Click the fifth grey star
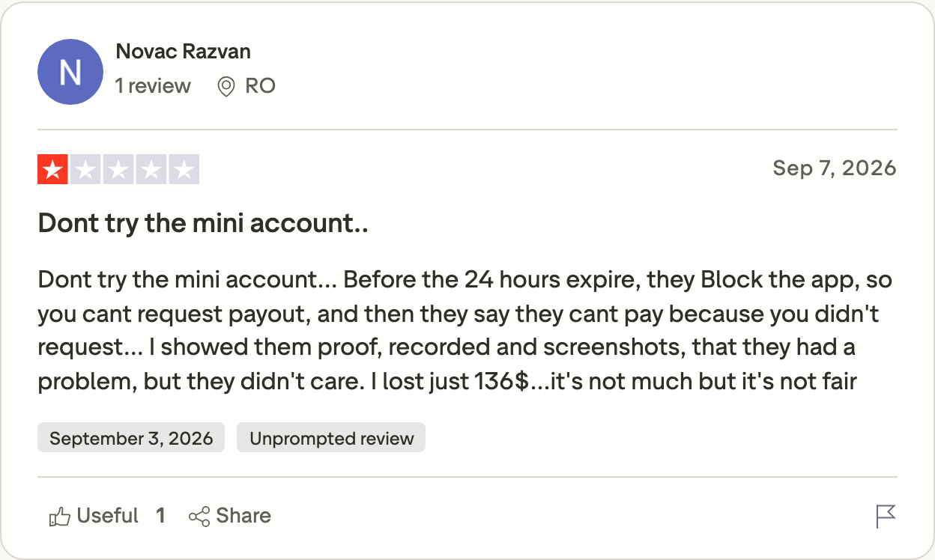The image size is (935, 560). [x=184, y=170]
